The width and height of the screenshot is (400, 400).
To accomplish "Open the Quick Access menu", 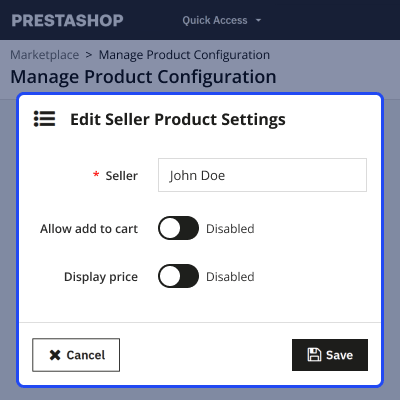I will [x=222, y=20].
